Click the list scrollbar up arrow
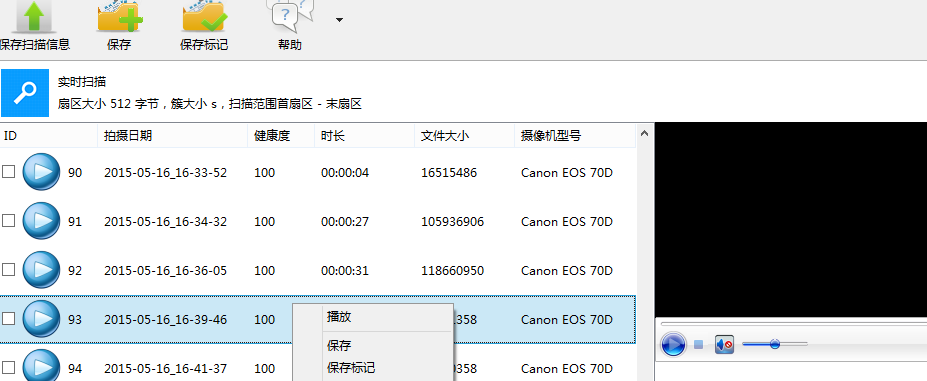Viewport: 927px width, 381px height. tap(644, 134)
